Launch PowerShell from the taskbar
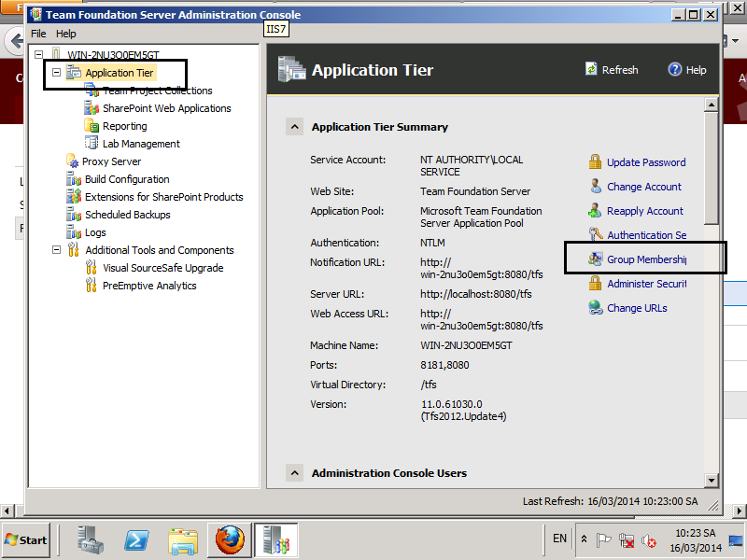The width and height of the screenshot is (747, 560). [x=136, y=540]
